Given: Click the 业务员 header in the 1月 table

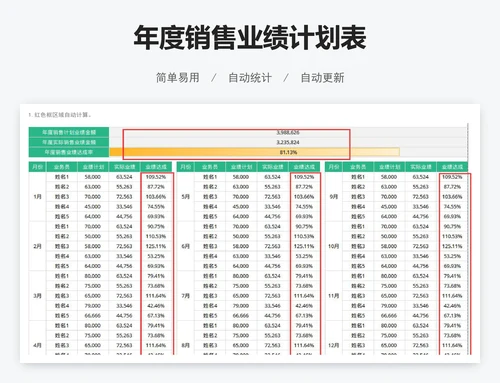Looking at the screenshot, I should click(62, 167).
